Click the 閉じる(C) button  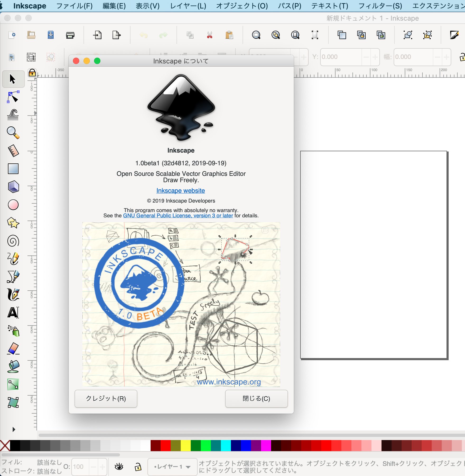256,399
